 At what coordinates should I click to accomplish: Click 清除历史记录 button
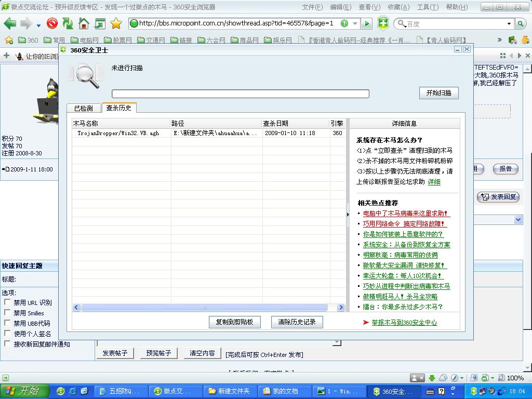297,322
